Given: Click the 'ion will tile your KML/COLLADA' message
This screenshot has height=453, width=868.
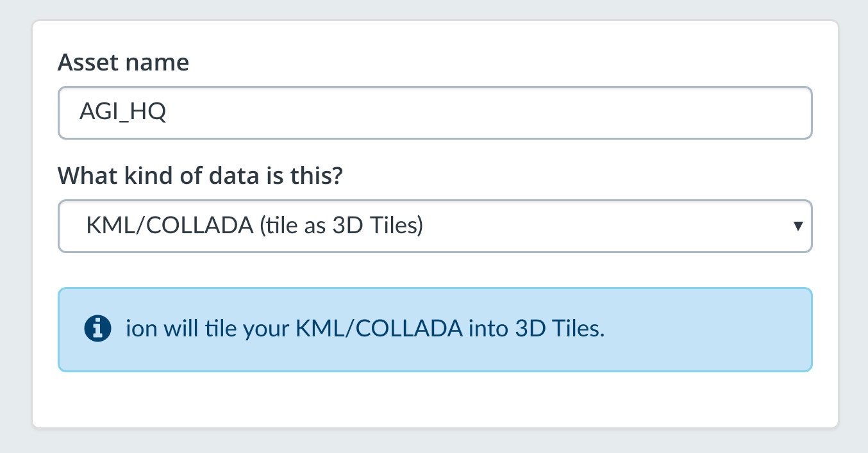Looking at the screenshot, I should [365, 329].
